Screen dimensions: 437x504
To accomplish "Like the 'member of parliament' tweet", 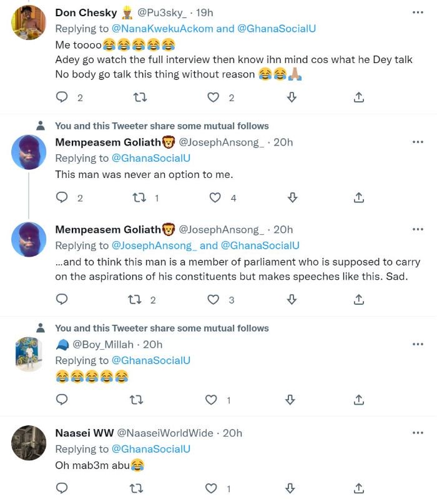I will [215, 299].
